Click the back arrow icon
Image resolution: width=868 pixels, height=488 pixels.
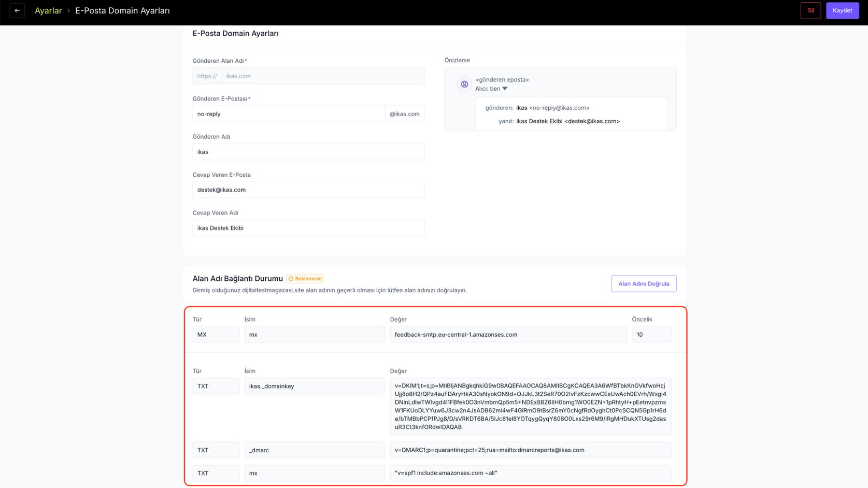pyautogui.click(x=17, y=10)
